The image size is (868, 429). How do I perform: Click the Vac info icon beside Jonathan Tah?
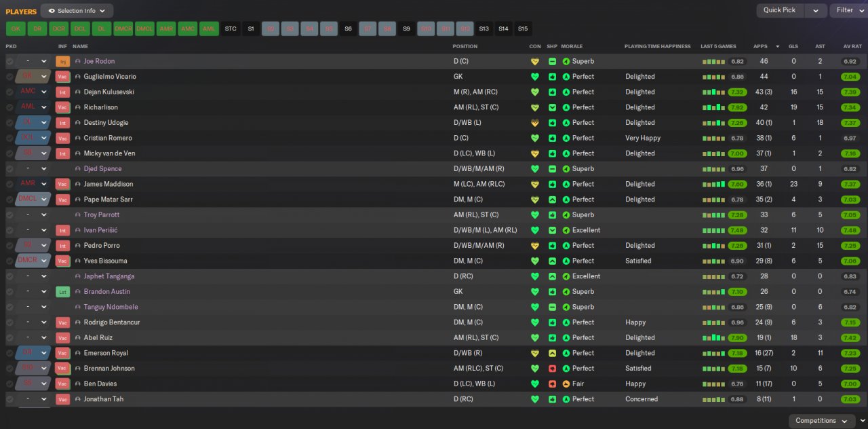(63, 399)
